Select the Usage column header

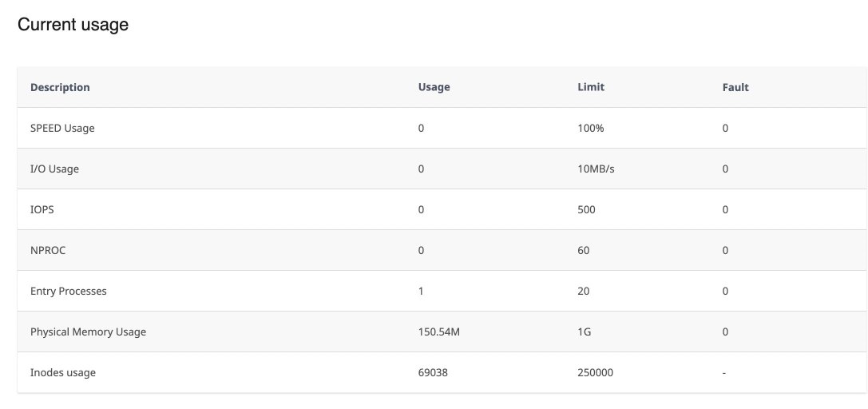coord(434,87)
